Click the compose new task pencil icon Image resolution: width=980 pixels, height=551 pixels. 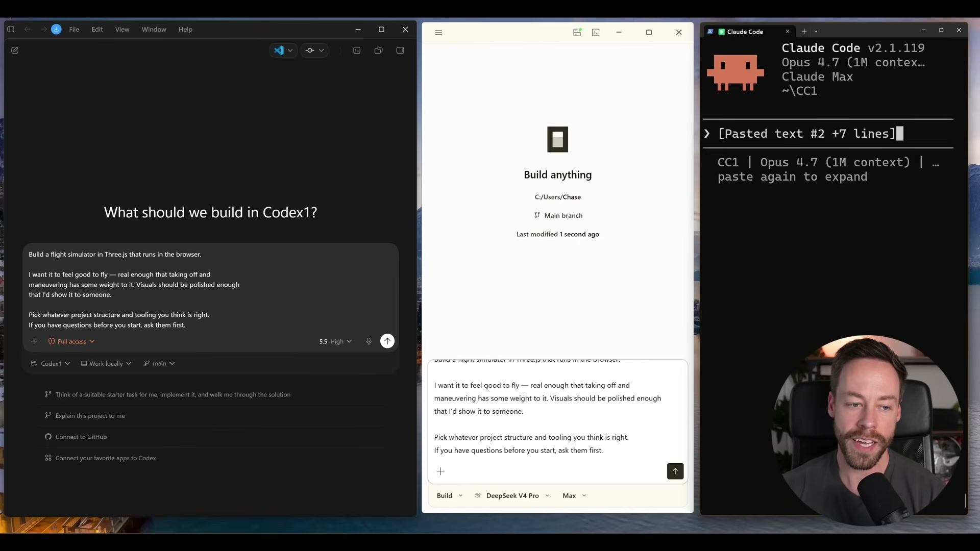click(15, 50)
